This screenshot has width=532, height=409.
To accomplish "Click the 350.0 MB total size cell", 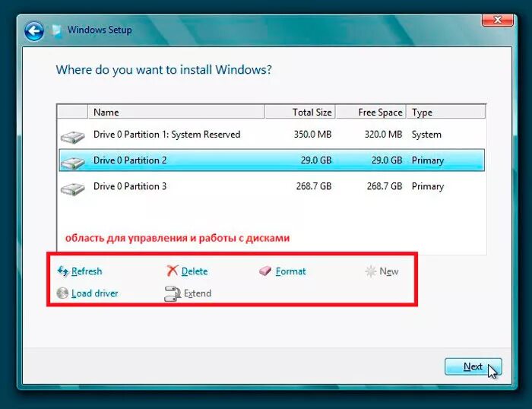I will 312,135.
